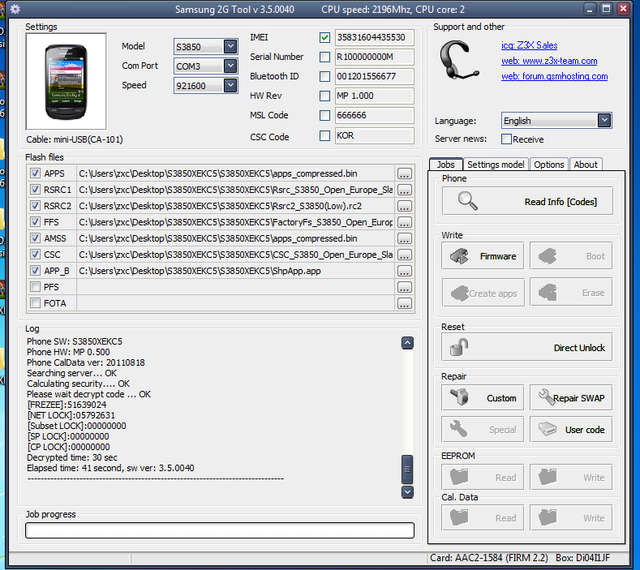Viewport: 640px width, 570px height.
Task: Switch to the Settings model tab
Action: pos(496,165)
